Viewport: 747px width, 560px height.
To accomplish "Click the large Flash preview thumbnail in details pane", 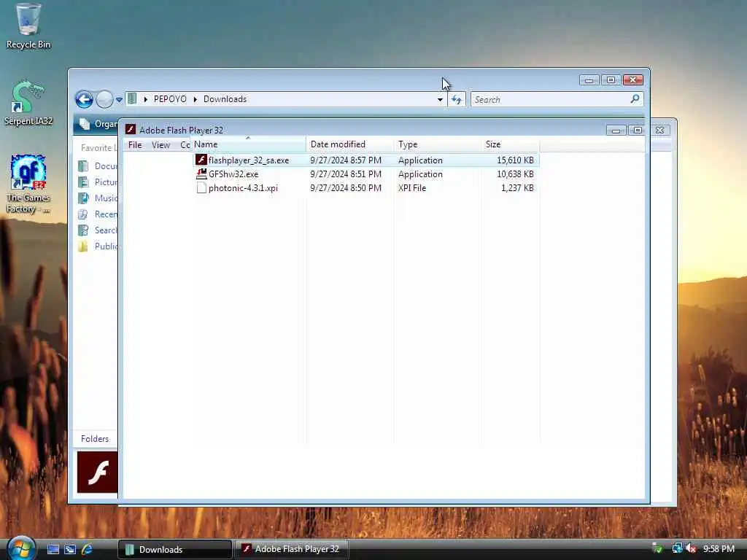I will click(x=97, y=472).
